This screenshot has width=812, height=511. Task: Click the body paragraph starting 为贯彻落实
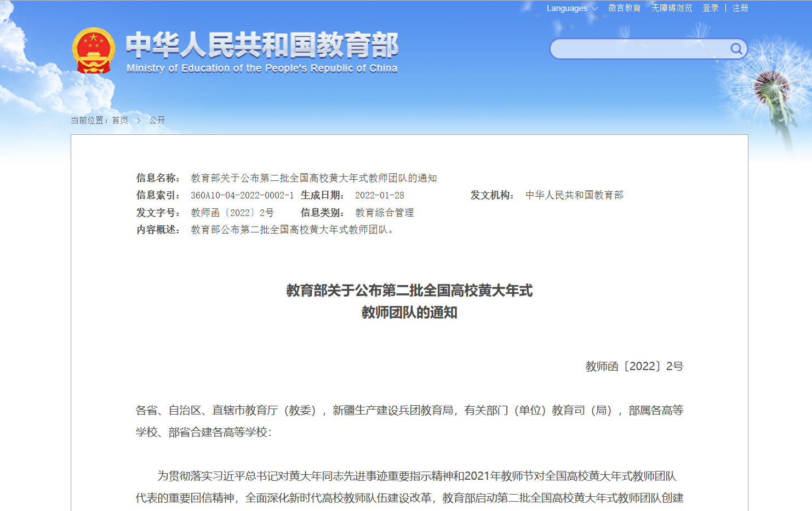(x=409, y=487)
